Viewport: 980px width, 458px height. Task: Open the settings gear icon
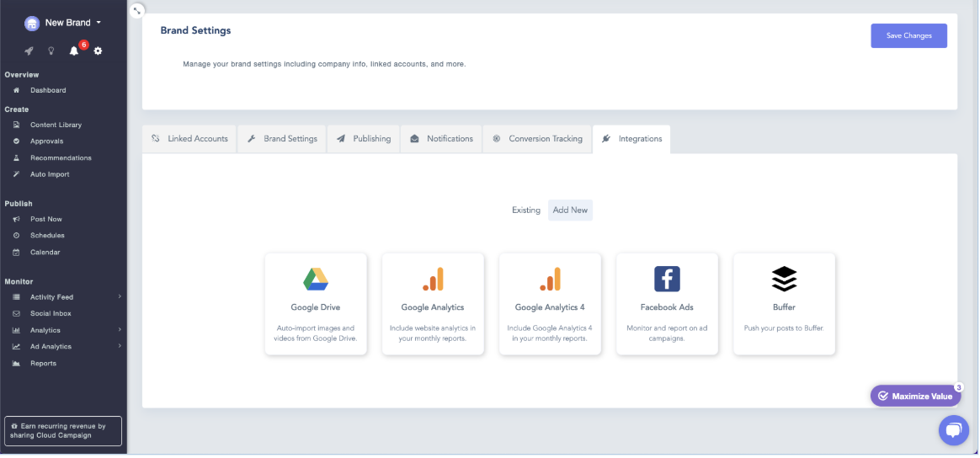pos(98,51)
